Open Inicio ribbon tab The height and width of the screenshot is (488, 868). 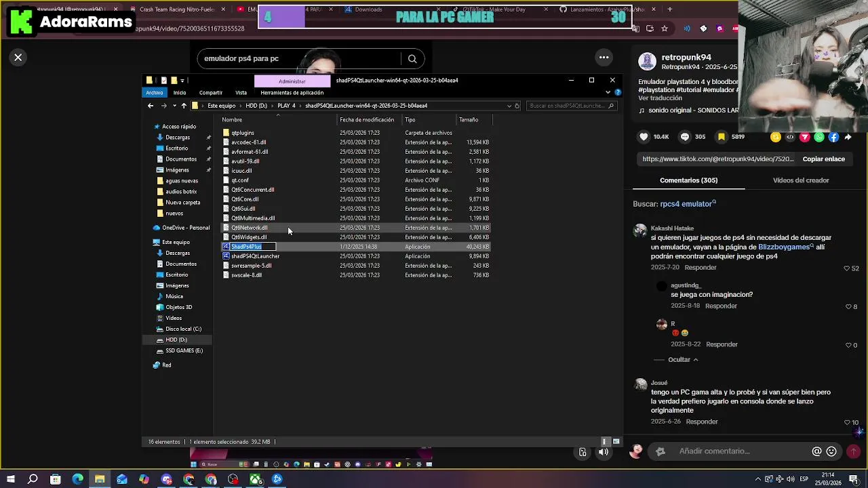pos(180,93)
